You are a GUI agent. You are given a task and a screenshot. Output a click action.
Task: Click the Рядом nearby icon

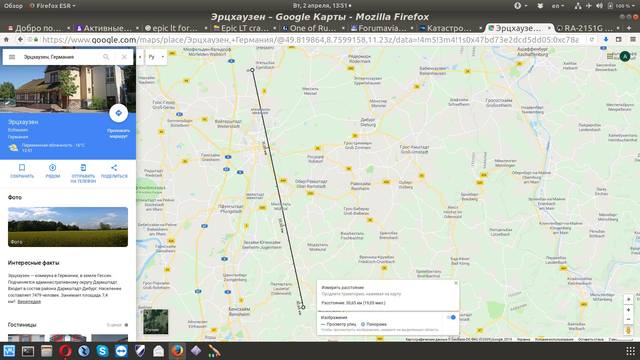52,167
